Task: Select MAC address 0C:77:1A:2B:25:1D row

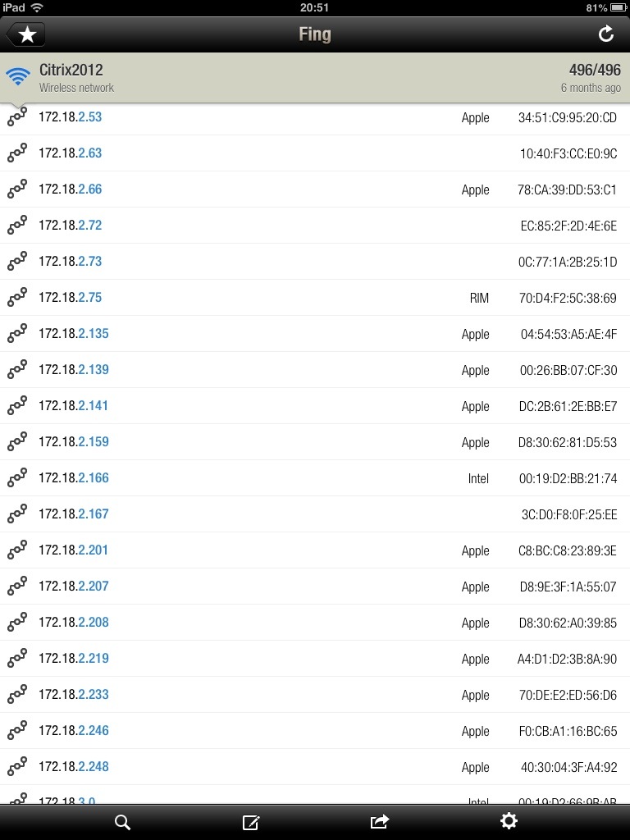Action: pos(315,262)
